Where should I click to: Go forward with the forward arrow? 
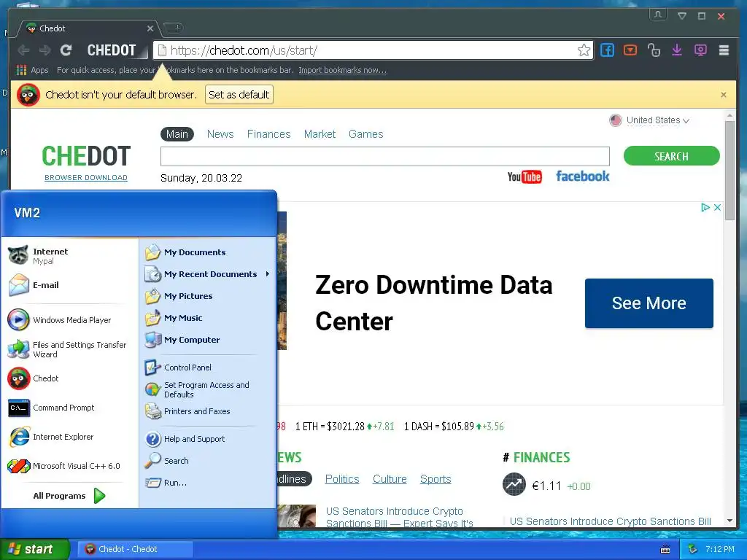44,50
